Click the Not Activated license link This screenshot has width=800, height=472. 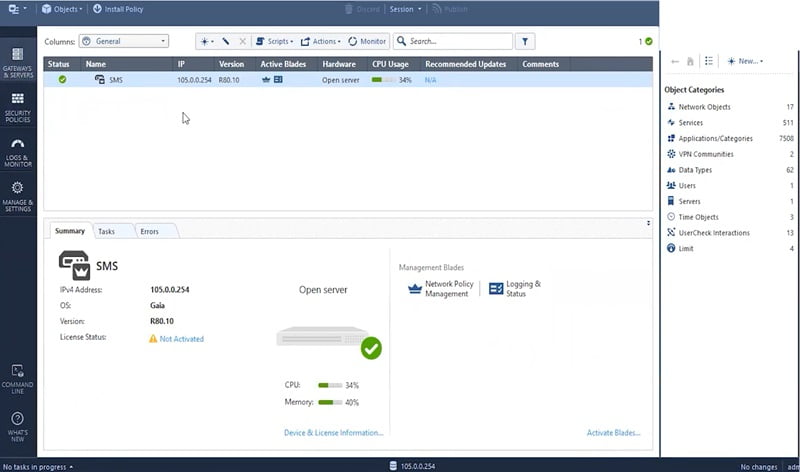click(182, 339)
